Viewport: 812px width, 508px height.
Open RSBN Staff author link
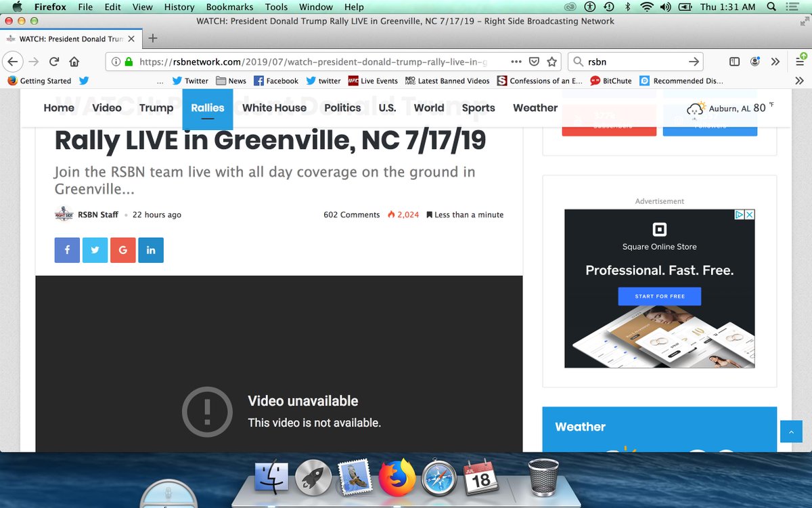tap(98, 215)
